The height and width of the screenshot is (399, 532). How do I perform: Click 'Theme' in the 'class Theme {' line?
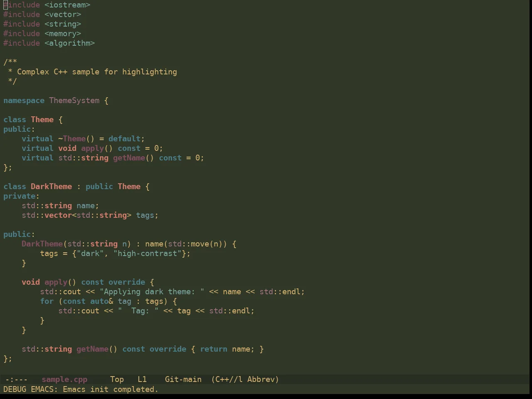(42, 120)
